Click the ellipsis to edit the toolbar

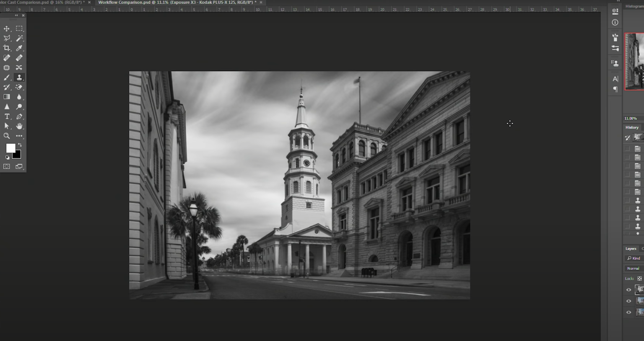[19, 136]
